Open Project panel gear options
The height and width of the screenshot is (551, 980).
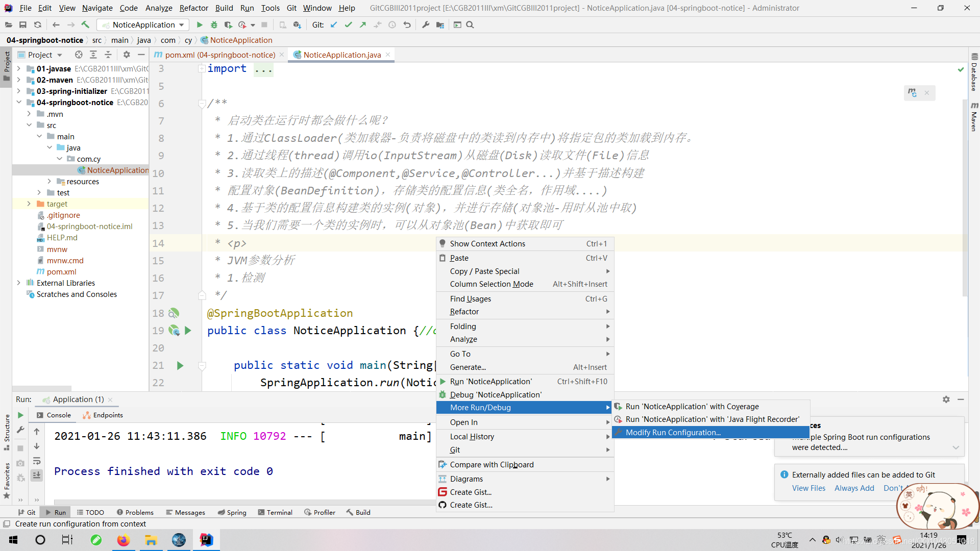click(x=127, y=55)
